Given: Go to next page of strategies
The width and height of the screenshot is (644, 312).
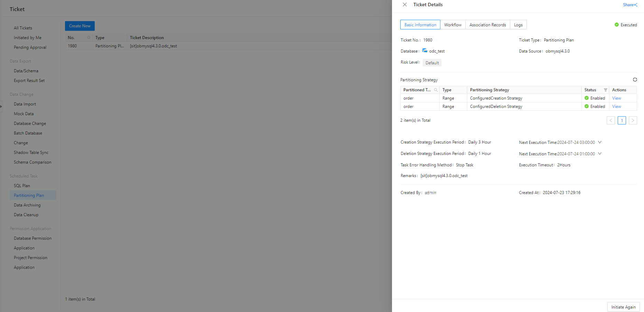Looking at the screenshot, I should 633,120.
